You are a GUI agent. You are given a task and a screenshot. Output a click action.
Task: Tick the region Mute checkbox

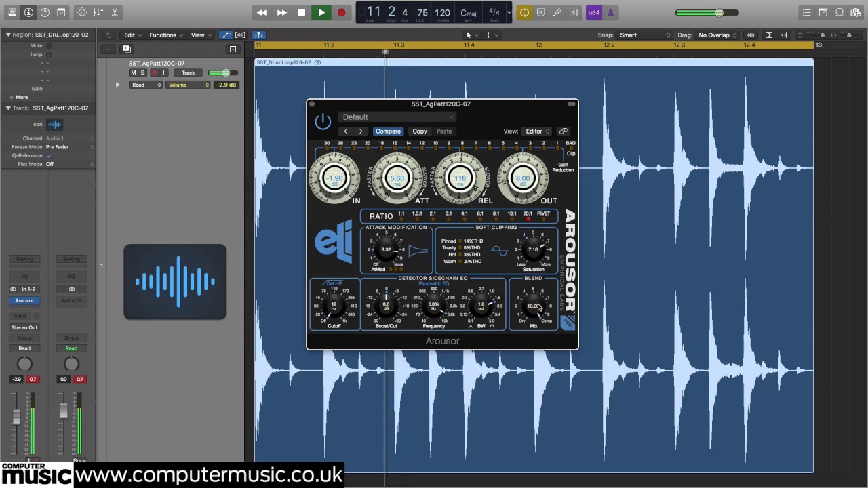coord(48,46)
